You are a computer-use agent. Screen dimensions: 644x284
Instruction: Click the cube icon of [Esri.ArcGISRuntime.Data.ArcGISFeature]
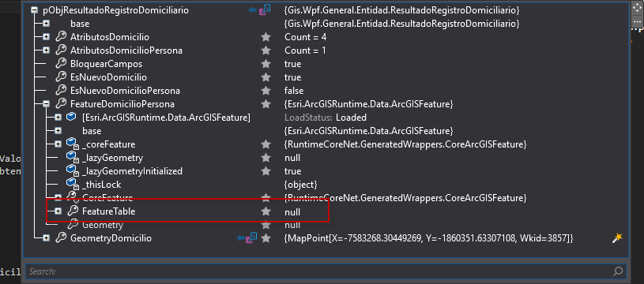click(x=71, y=118)
